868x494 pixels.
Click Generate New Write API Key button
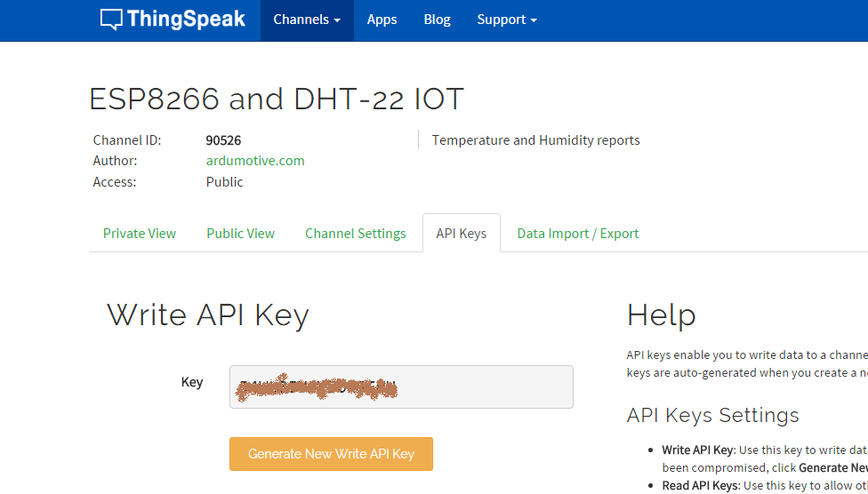coord(331,454)
